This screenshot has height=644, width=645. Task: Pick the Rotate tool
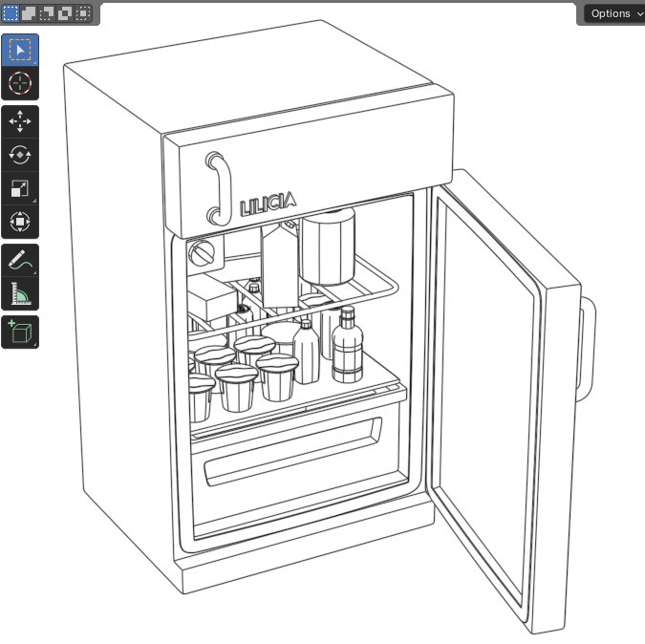pyautogui.click(x=20, y=155)
